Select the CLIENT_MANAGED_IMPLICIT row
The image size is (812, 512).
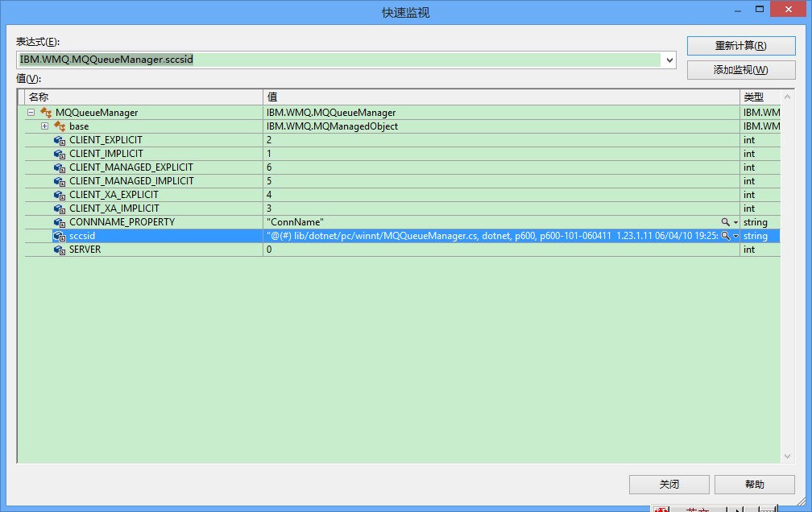click(x=403, y=181)
